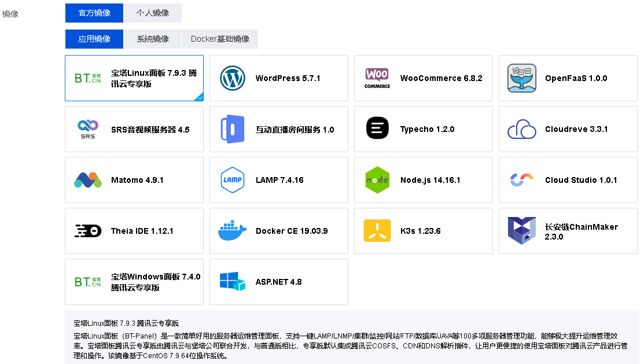This screenshot has width=644, height=364.
Task: Pick the Cloudreve 3.3.1 image
Action: coord(568,129)
